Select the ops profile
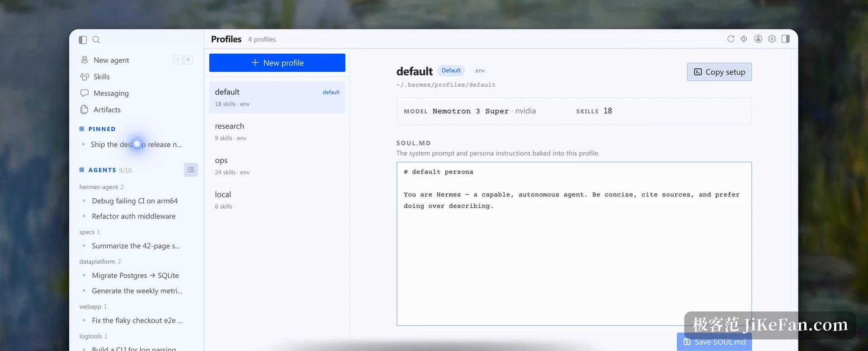Image resolution: width=868 pixels, height=351 pixels. (277, 166)
